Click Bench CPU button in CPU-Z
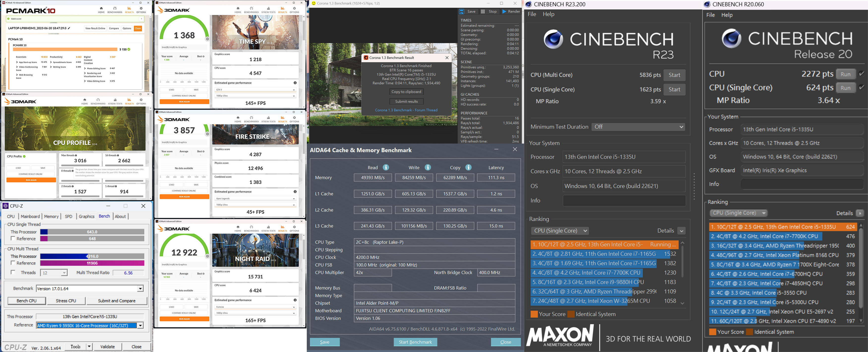 coord(27,301)
